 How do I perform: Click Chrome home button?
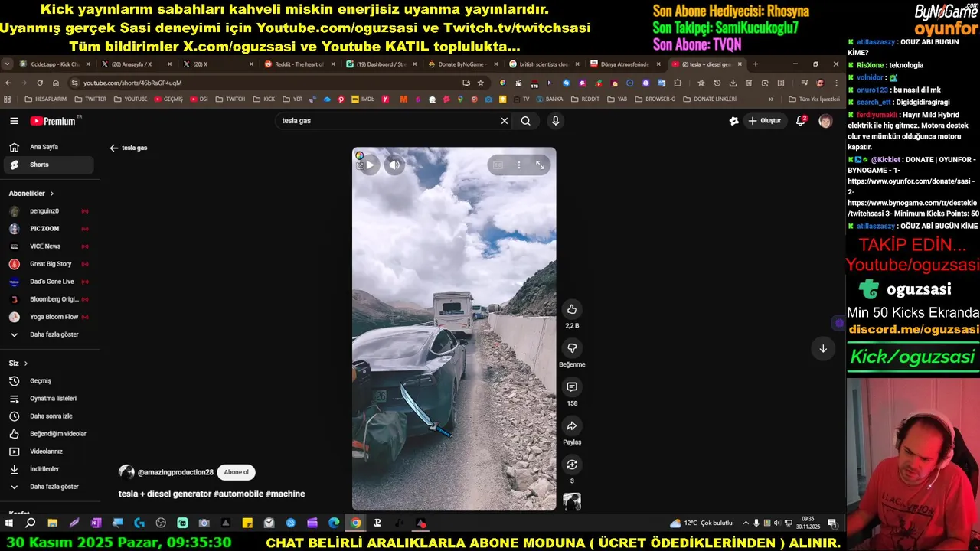coord(56,83)
